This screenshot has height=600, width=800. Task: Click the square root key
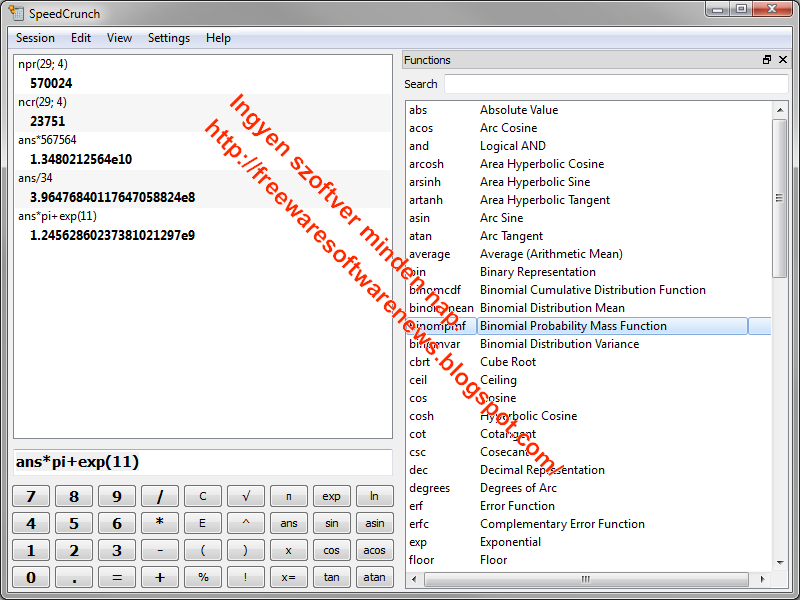coord(245,496)
